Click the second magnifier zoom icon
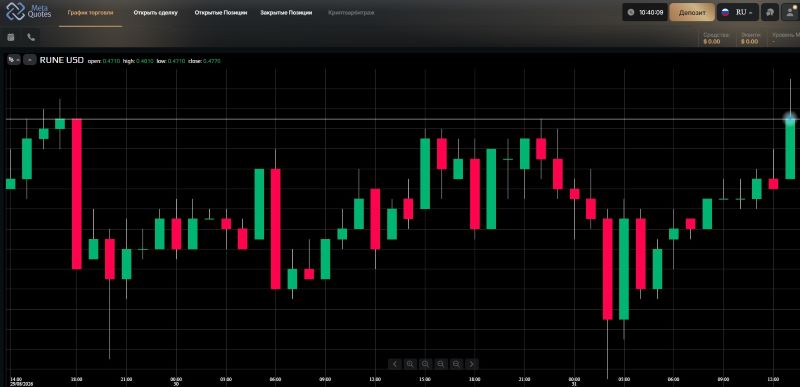 426,364
